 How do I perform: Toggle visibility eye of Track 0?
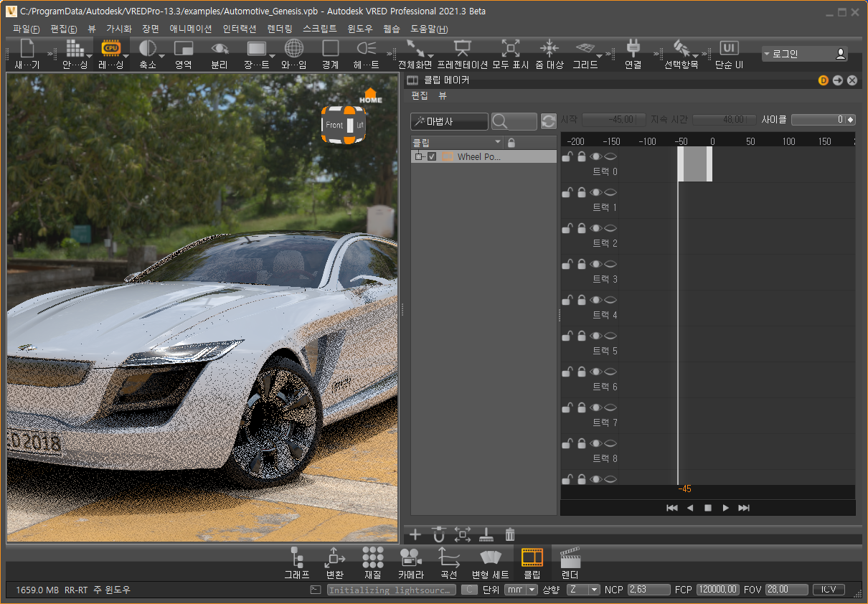pos(595,156)
